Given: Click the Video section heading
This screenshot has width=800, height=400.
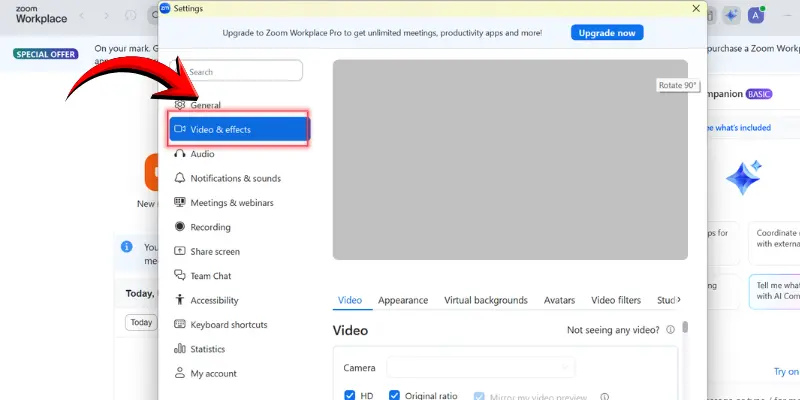Looking at the screenshot, I should click(350, 331).
